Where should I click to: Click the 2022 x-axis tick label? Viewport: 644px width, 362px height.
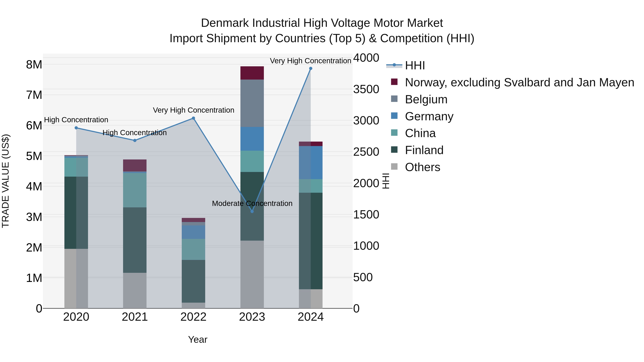194,317
